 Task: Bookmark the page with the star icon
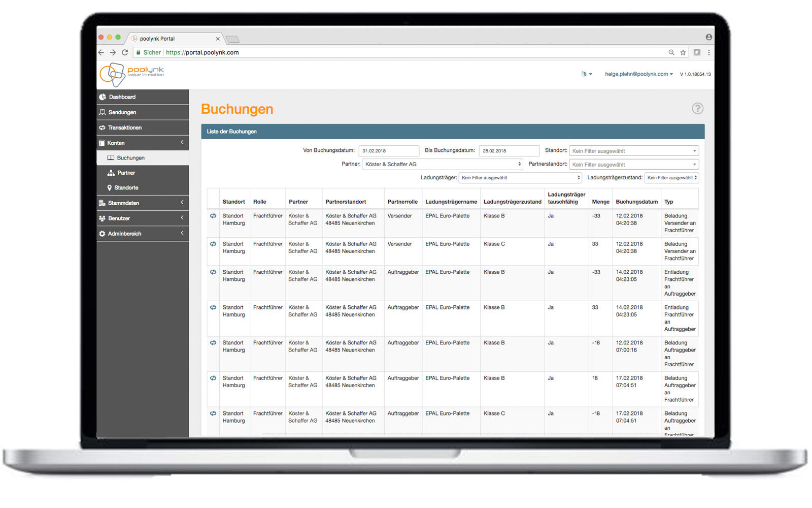(x=683, y=52)
